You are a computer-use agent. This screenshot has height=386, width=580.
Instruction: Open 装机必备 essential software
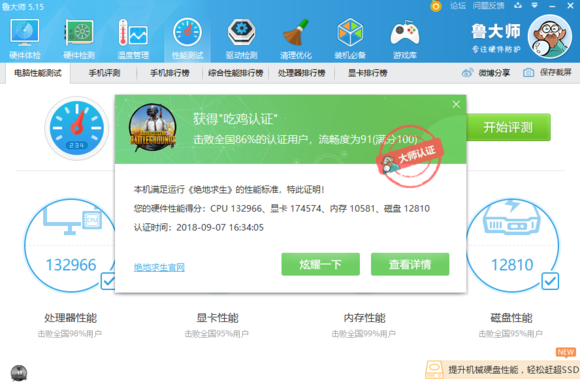350,38
